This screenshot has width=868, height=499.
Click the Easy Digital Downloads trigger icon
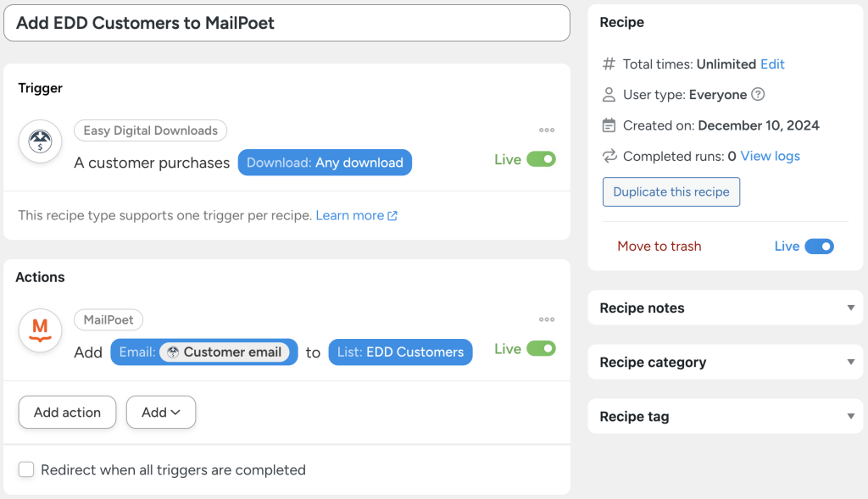[38, 141]
